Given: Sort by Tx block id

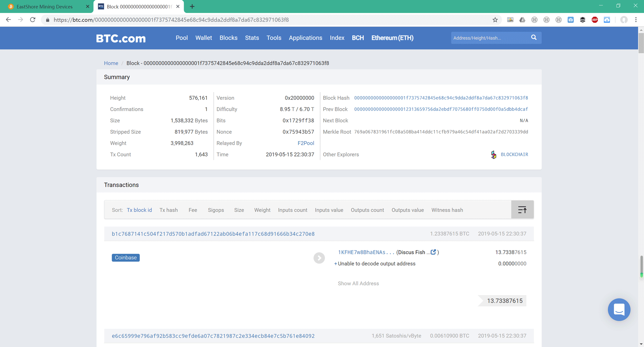Looking at the screenshot, I should (139, 210).
